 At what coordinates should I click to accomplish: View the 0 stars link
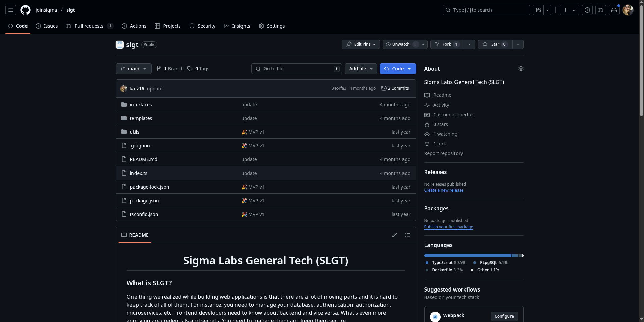point(436,124)
